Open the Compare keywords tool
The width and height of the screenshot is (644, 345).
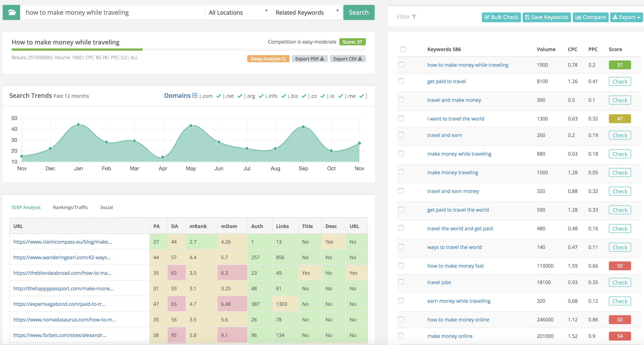[590, 17]
